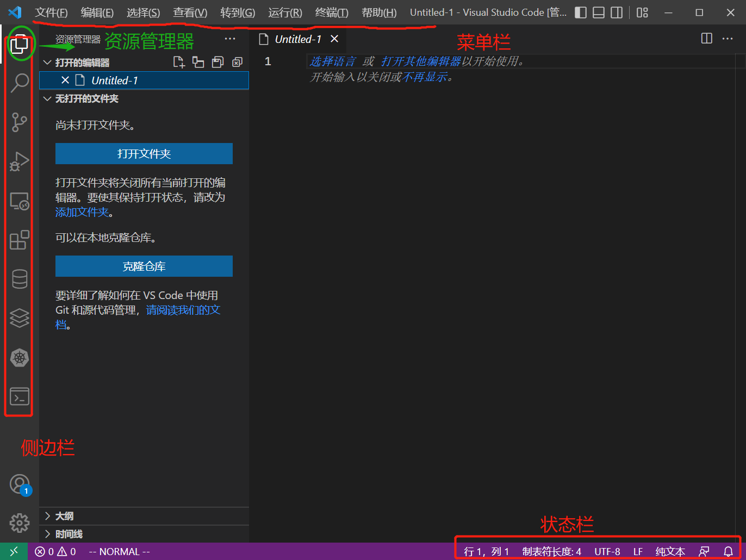Change the LF end-of-line sequence

pos(638,551)
